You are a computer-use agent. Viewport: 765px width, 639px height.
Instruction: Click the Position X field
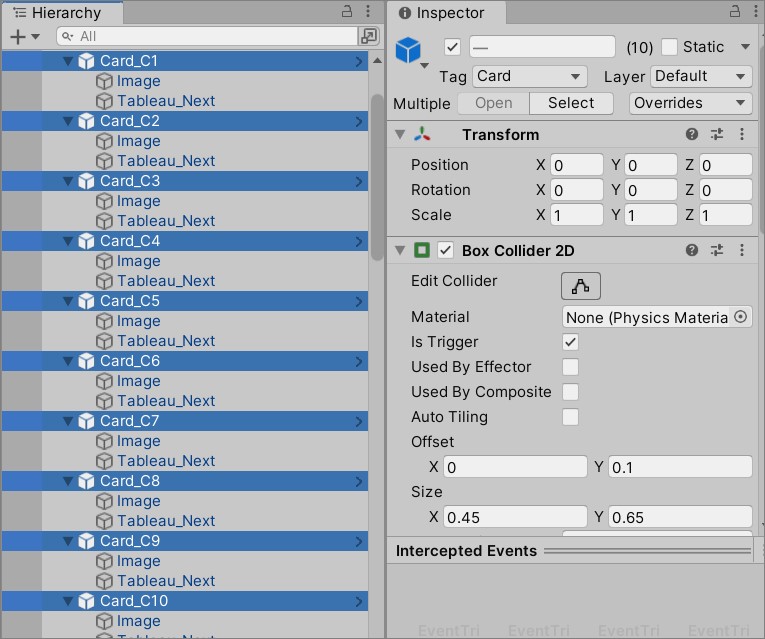577,165
